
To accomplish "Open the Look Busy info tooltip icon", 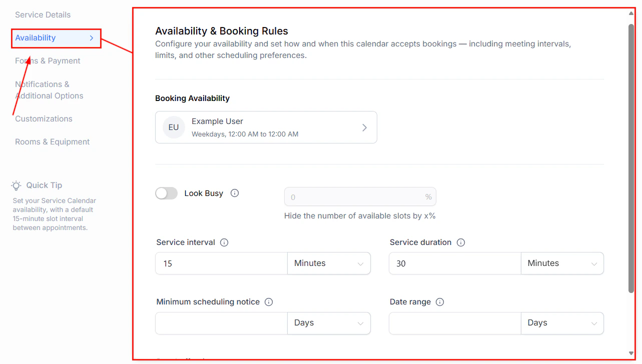I will (234, 193).
